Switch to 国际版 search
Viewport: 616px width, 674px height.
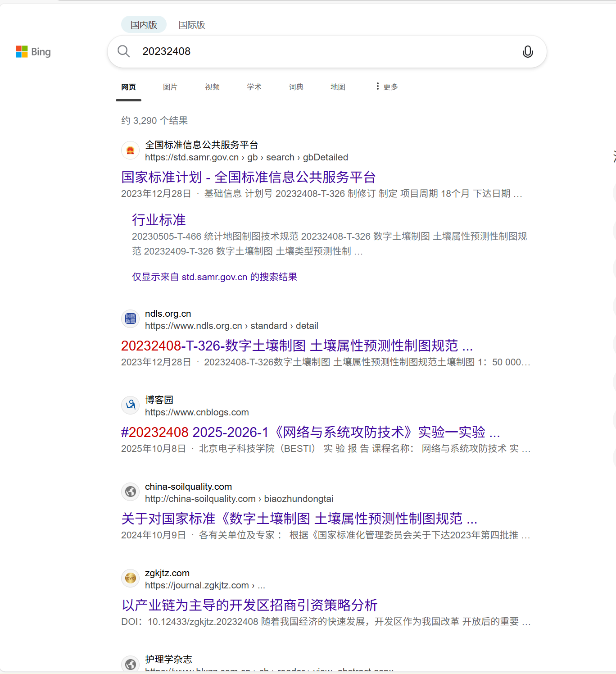(x=192, y=25)
